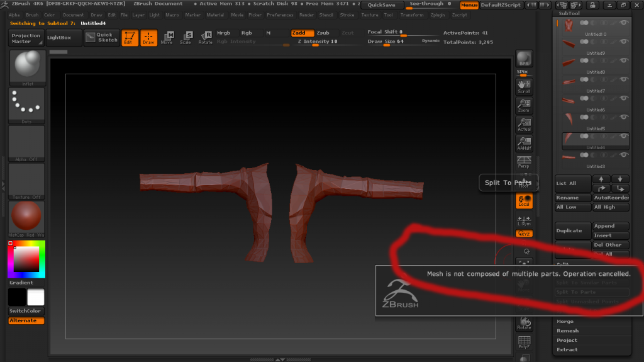
Task: Toggle visibility eye of Untitled10 subtool
Action: pyautogui.click(x=623, y=23)
